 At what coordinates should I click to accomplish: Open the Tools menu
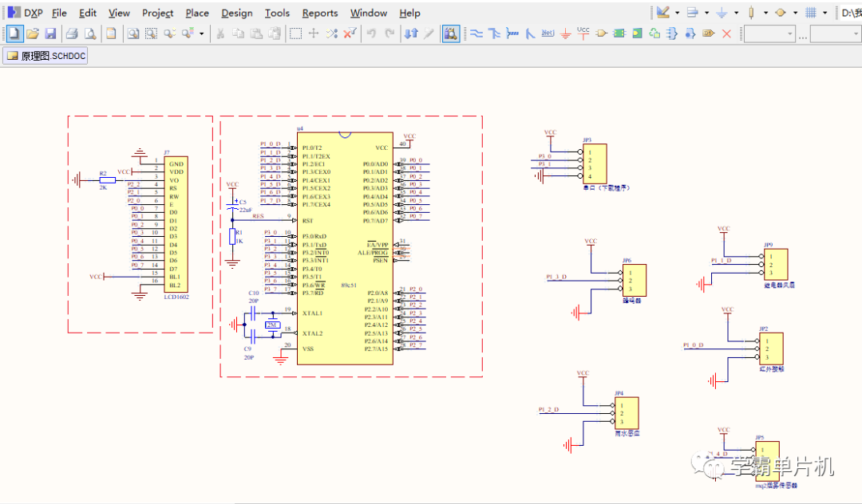click(x=277, y=13)
